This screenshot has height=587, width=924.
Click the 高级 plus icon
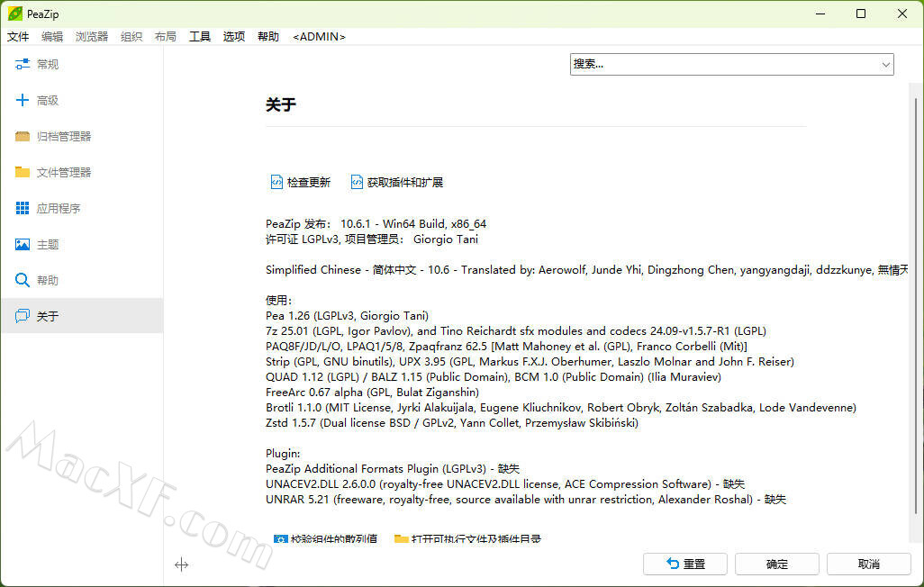pos(23,100)
